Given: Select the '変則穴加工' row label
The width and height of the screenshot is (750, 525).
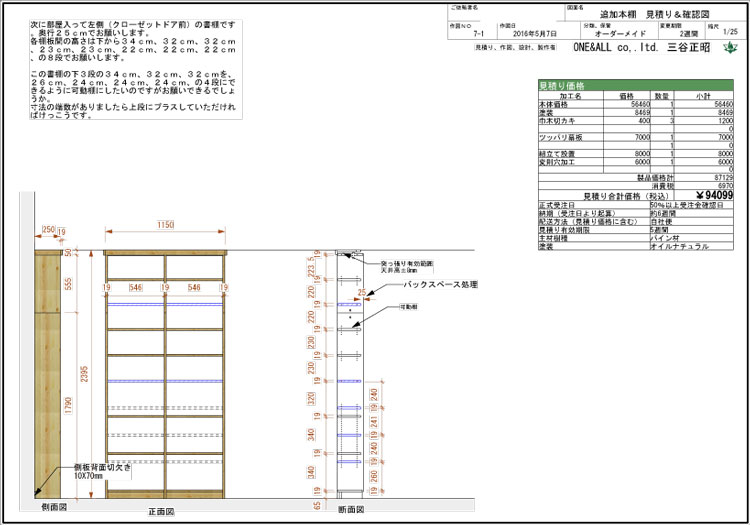Looking at the screenshot, I should [x=557, y=162].
